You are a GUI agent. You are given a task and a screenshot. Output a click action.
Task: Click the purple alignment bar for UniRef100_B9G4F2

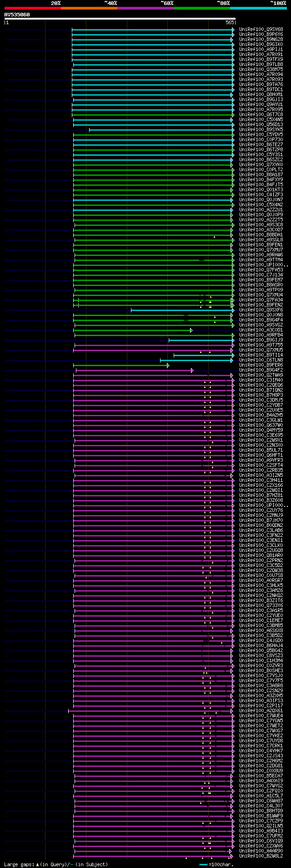pos(134,370)
